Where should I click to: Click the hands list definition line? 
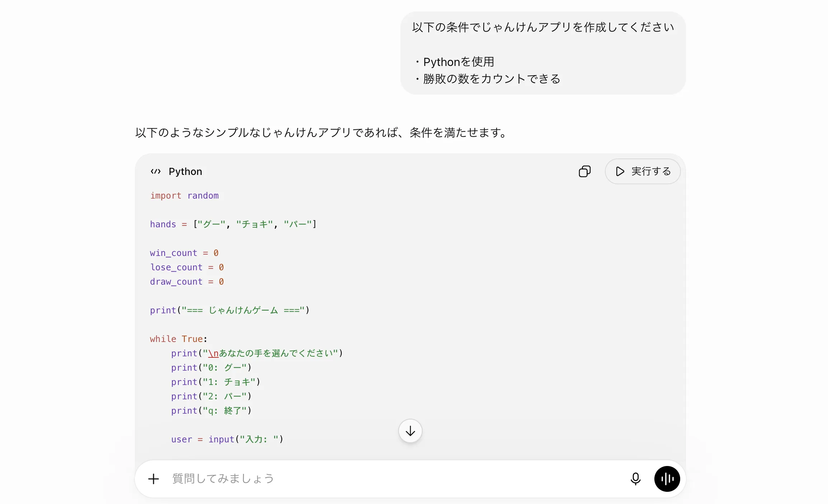233,224
